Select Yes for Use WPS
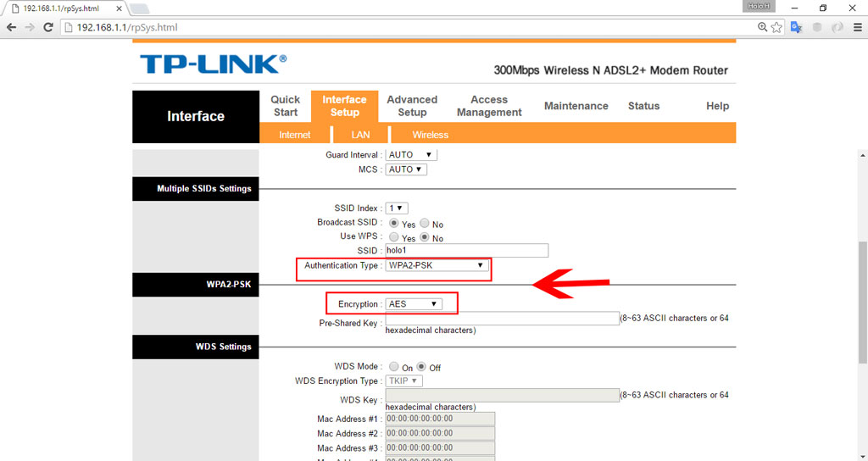868x461 pixels. [x=393, y=237]
